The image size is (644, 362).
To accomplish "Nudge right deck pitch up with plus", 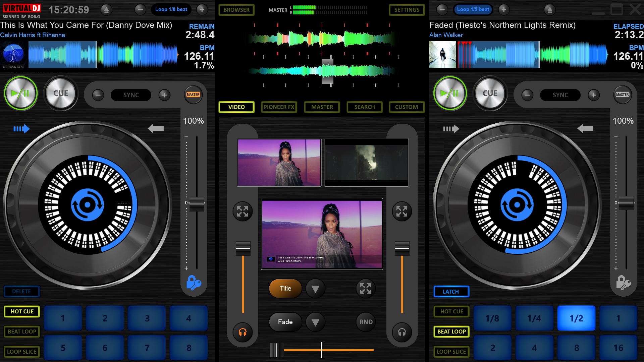I will (x=594, y=95).
